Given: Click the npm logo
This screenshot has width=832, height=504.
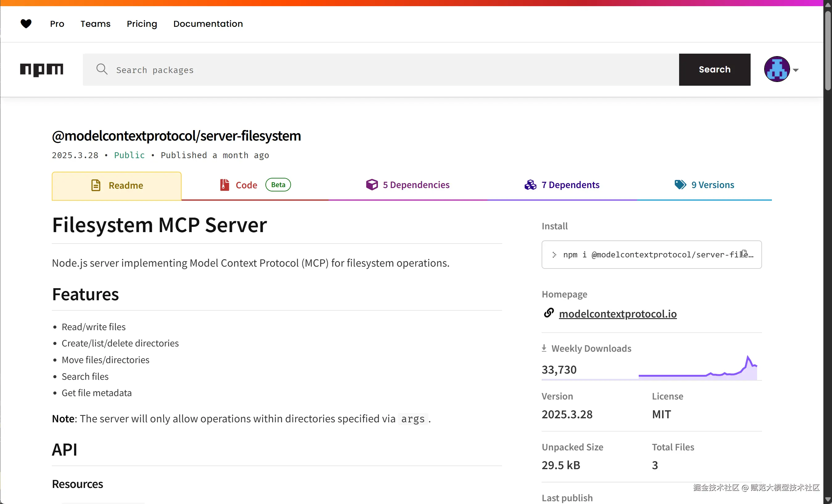Looking at the screenshot, I should pyautogui.click(x=42, y=70).
